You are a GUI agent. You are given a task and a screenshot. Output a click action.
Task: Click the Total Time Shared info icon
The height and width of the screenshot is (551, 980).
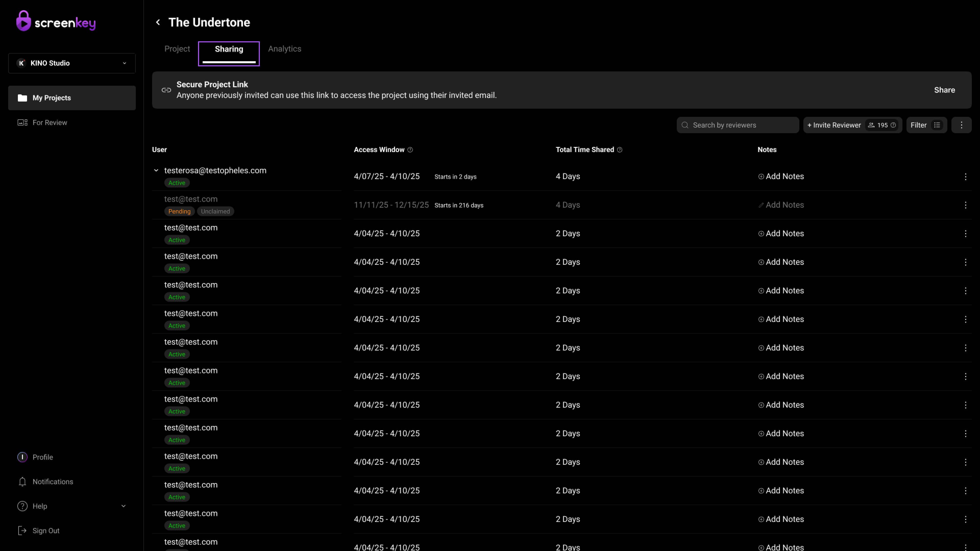pos(620,150)
